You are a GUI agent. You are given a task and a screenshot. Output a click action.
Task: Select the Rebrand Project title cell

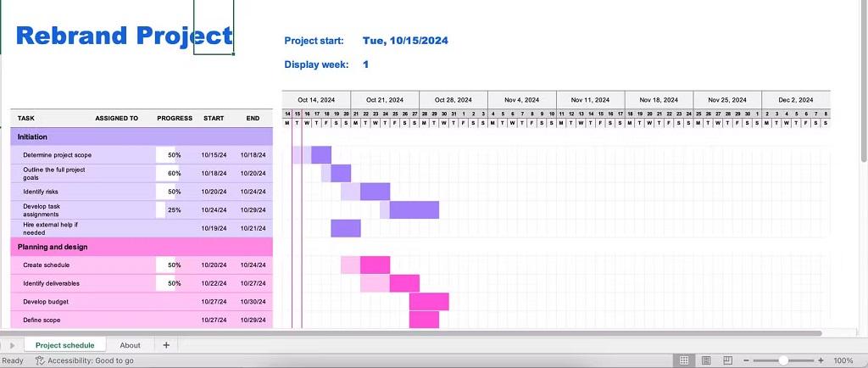pos(124,35)
